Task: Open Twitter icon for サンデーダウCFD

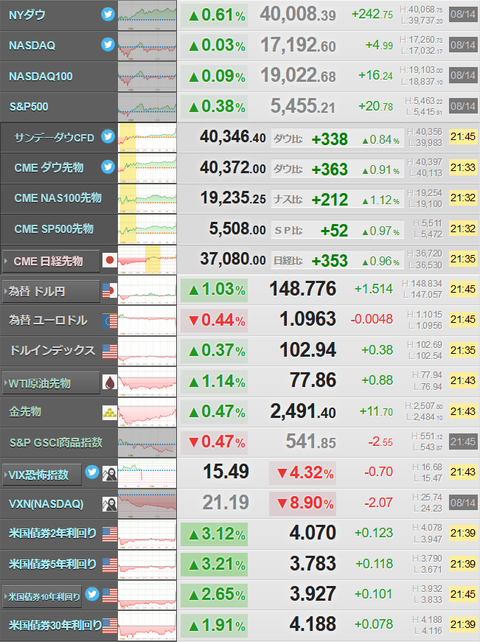Action: [x=108, y=136]
